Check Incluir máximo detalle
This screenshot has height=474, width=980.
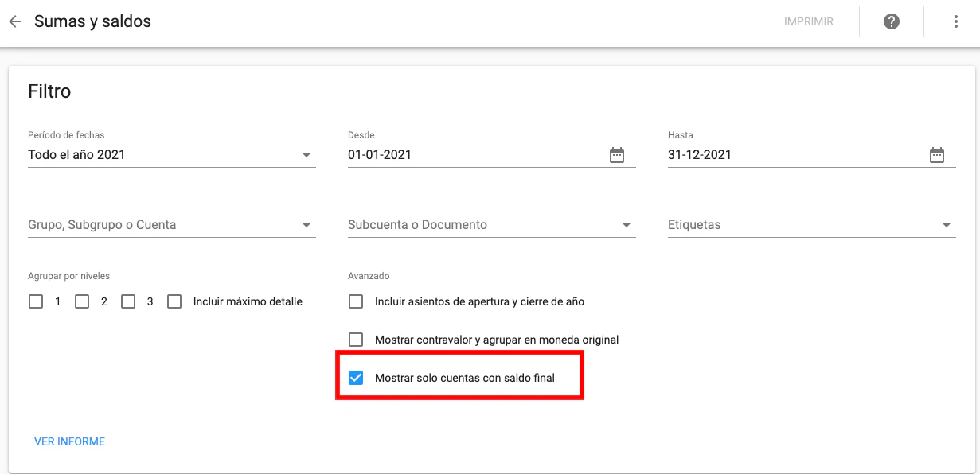[x=175, y=302]
